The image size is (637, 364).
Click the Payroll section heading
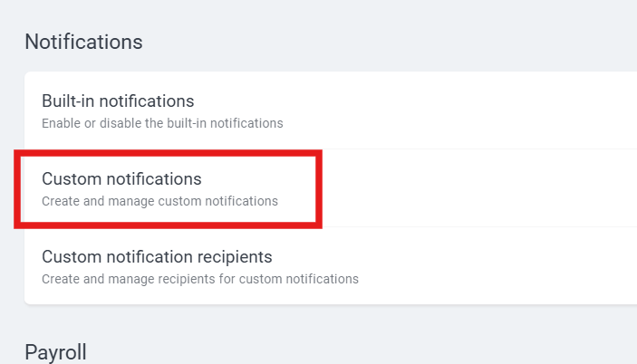(55, 351)
